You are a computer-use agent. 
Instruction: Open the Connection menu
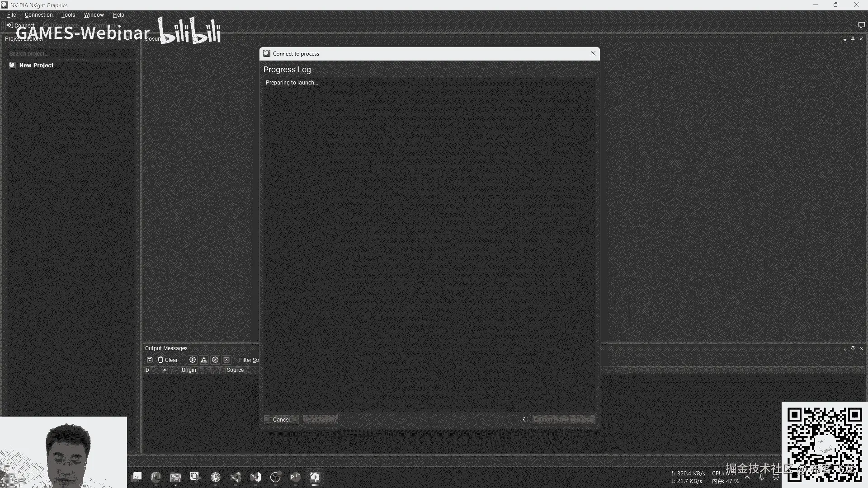[x=38, y=15]
